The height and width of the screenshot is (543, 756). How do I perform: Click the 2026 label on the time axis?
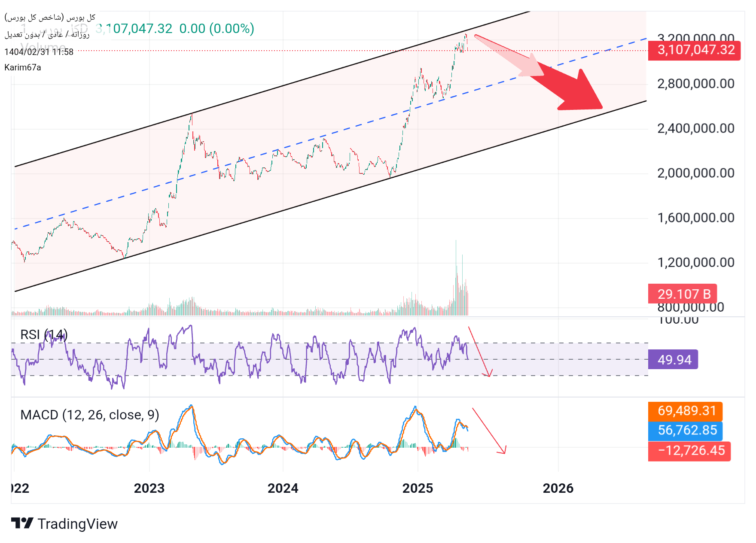558,488
